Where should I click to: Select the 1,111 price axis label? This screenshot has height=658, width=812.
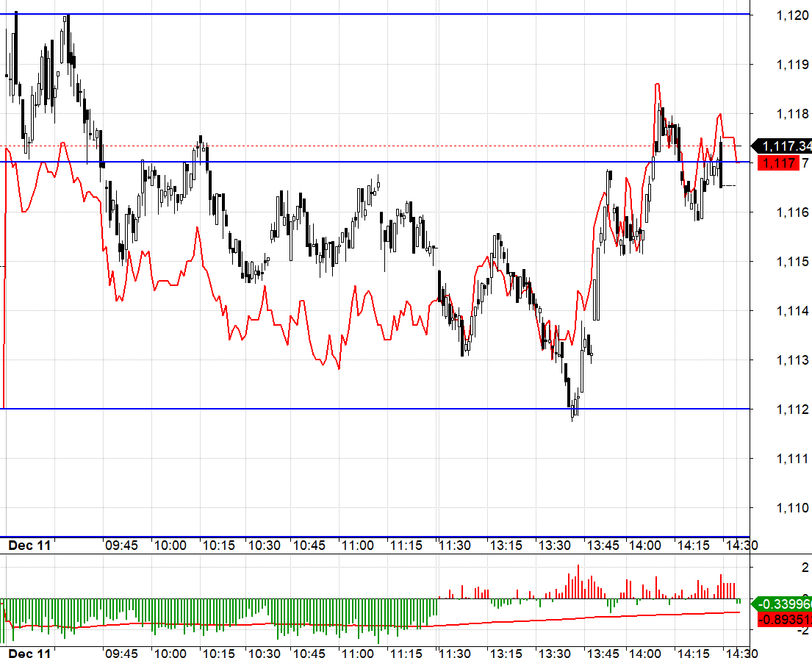(x=792, y=459)
